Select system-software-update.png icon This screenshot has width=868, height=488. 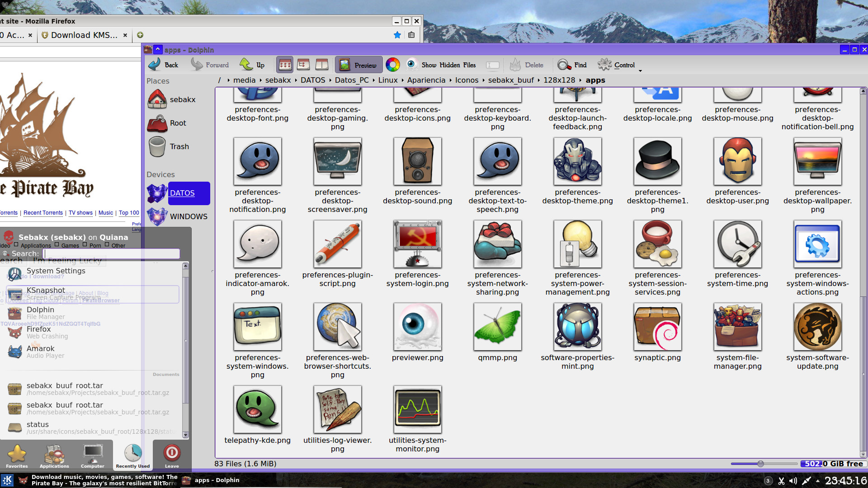coord(817,327)
